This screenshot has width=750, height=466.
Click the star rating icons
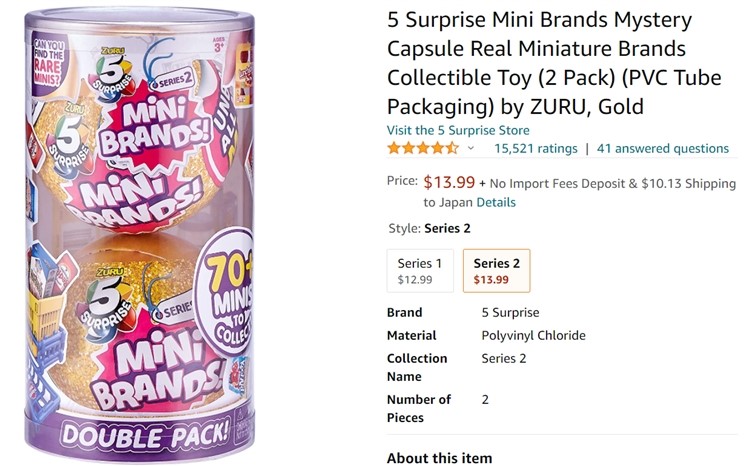coord(423,148)
